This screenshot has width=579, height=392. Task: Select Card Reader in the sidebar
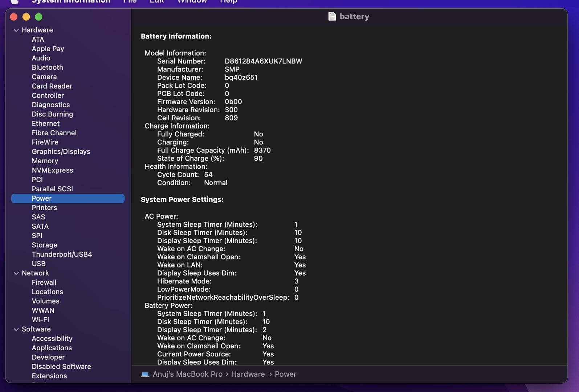point(52,86)
